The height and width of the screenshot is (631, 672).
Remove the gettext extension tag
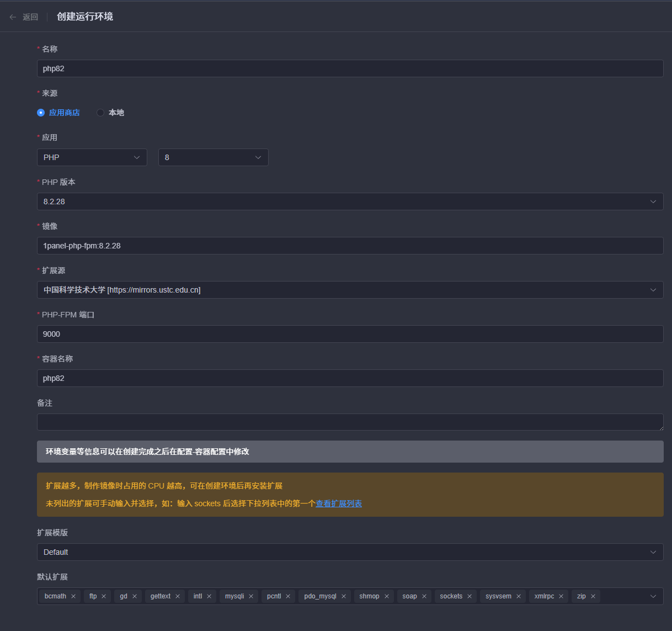178,596
